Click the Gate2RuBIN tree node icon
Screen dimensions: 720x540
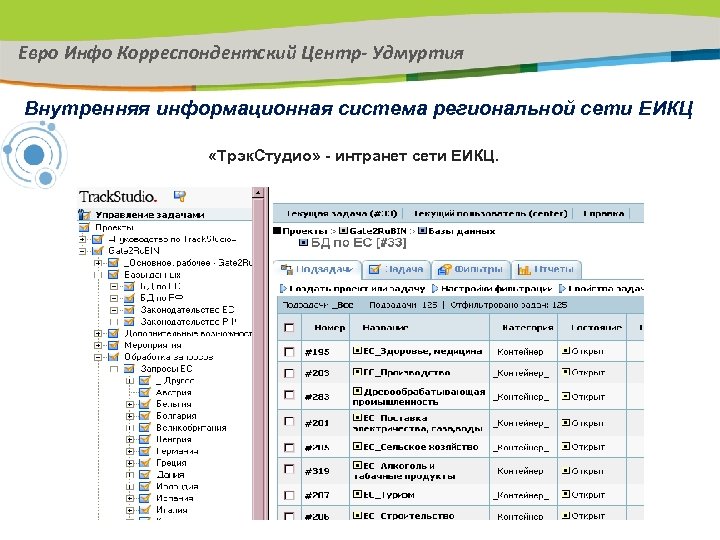tap(97, 251)
